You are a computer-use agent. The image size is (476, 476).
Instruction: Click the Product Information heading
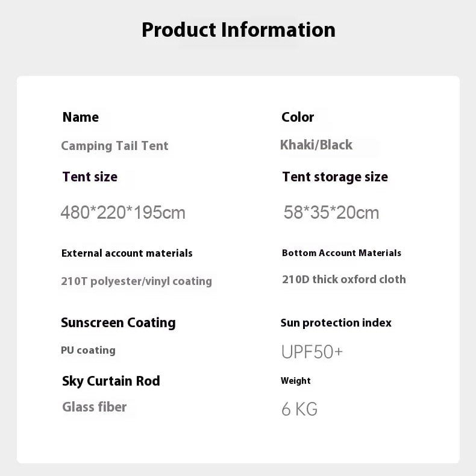238,30
